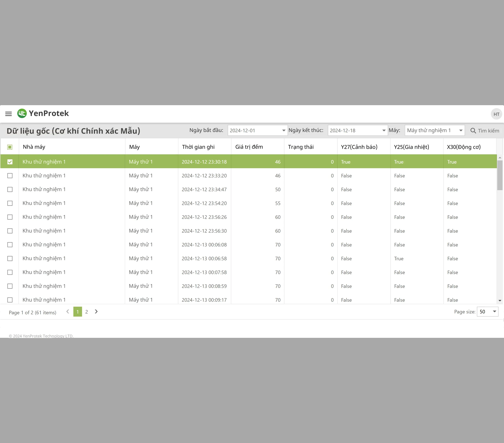Click the scrollbar down arrow
The image size is (504, 443).
click(x=500, y=301)
